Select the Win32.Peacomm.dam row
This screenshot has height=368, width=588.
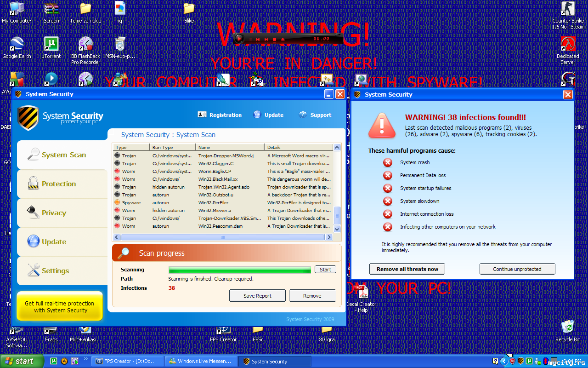point(223,226)
